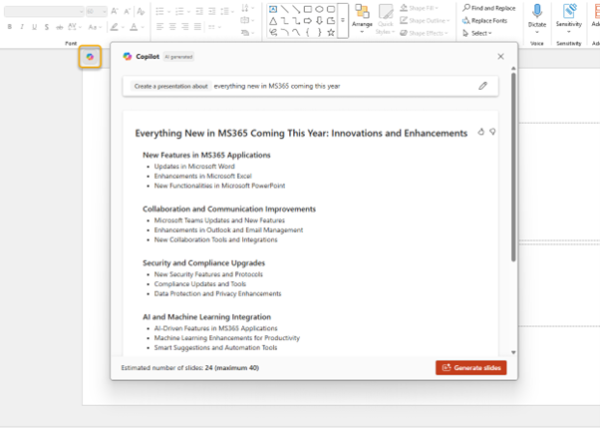
Task: Open the font size combo box
Action: pos(96,11)
